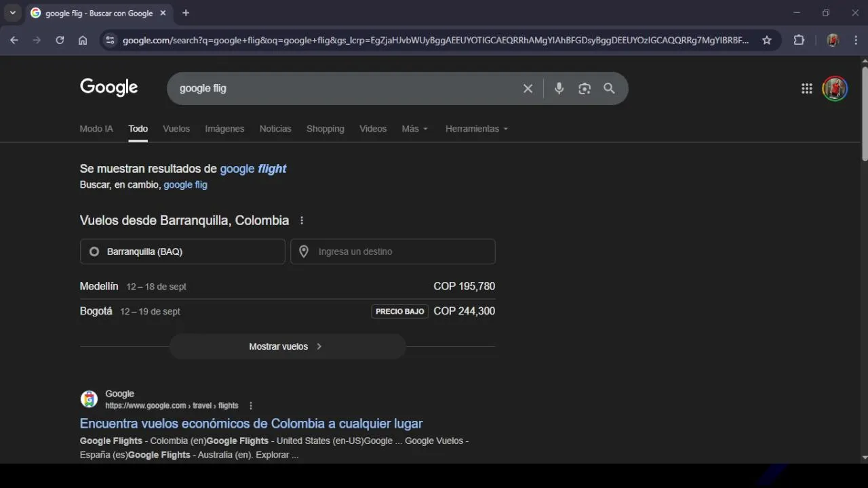868x488 pixels.
Task: Open Google account avatar on page
Action: (x=835, y=88)
